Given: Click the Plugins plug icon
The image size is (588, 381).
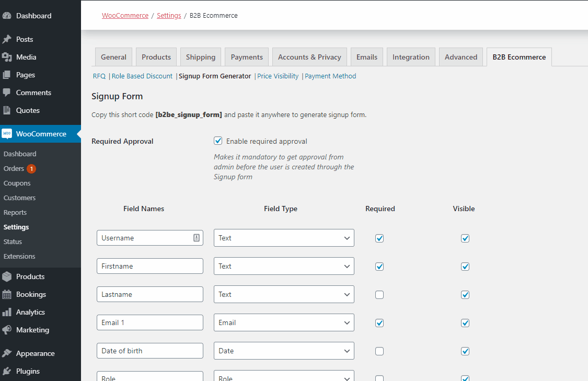Looking at the screenshot, I should (7, 371).
